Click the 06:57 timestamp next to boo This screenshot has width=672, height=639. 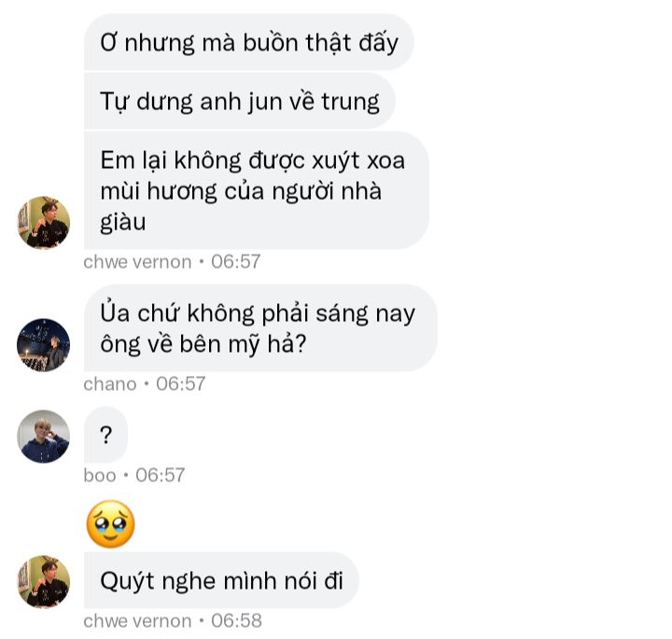coord(160,476)
